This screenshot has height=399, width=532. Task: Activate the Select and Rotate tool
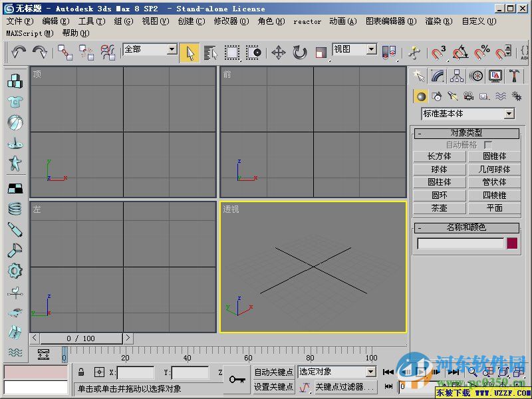click(299, 52)
